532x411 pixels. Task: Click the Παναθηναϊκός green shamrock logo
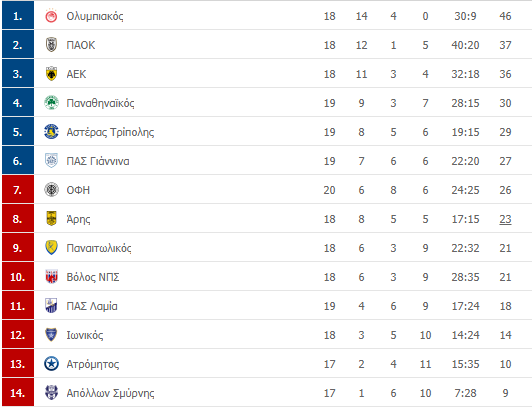[51, 103]
